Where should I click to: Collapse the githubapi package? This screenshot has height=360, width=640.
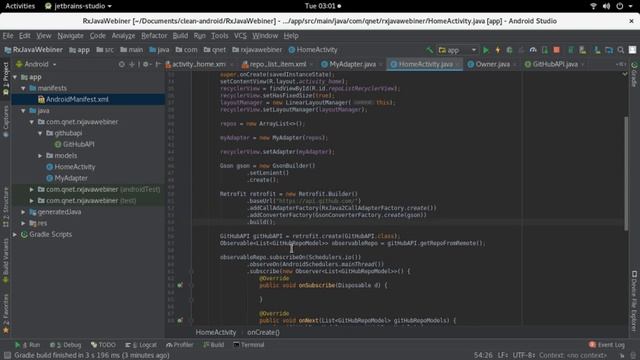click(40, 133)
